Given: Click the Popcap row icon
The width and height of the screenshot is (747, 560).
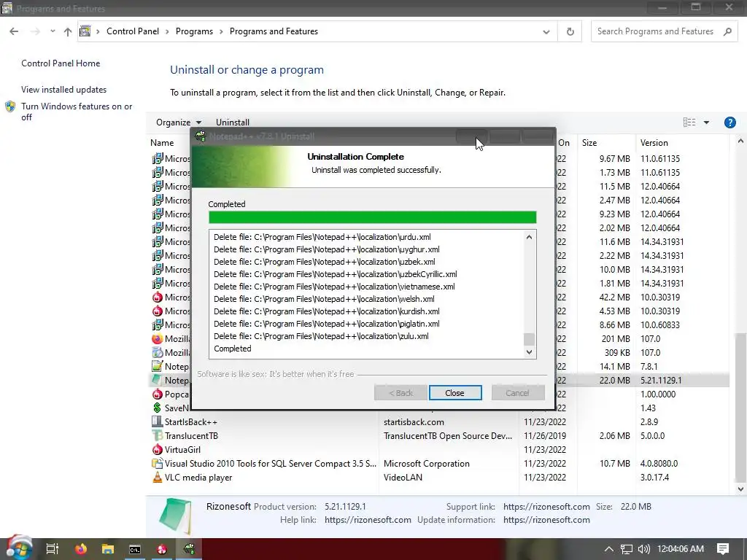Looking at the screenshot, I should point(158,394).
